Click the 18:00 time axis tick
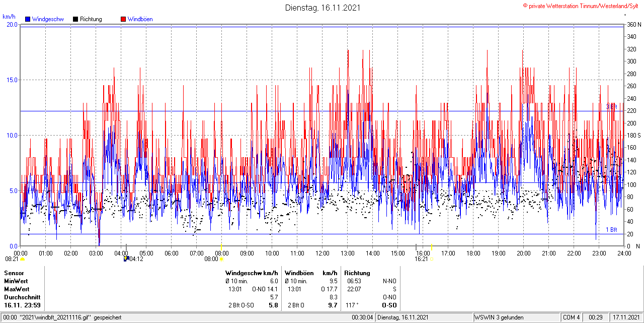The image size is (644, 323). (x=473, y=253)
